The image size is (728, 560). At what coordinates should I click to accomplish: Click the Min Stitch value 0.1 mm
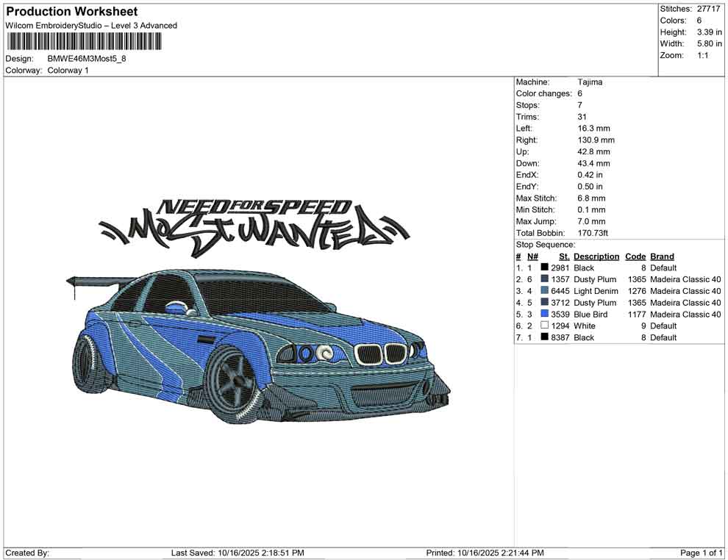591,209
